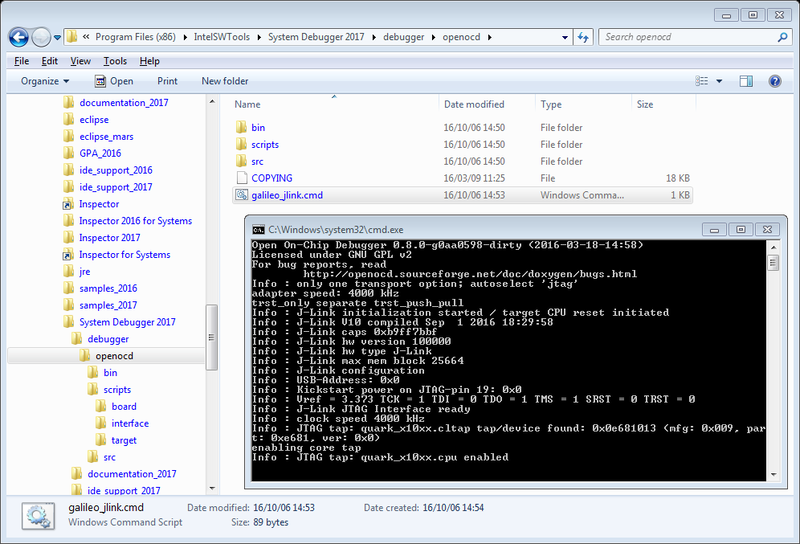The height and width of the screenshot is (544, 800).
Task: Click debugger in address breadcrumb
Action: [404, 37]
